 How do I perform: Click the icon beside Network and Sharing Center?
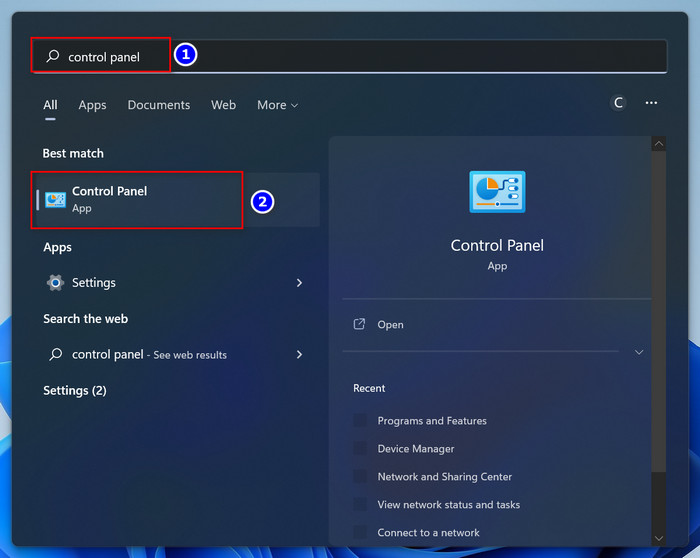tap(360, 477)
